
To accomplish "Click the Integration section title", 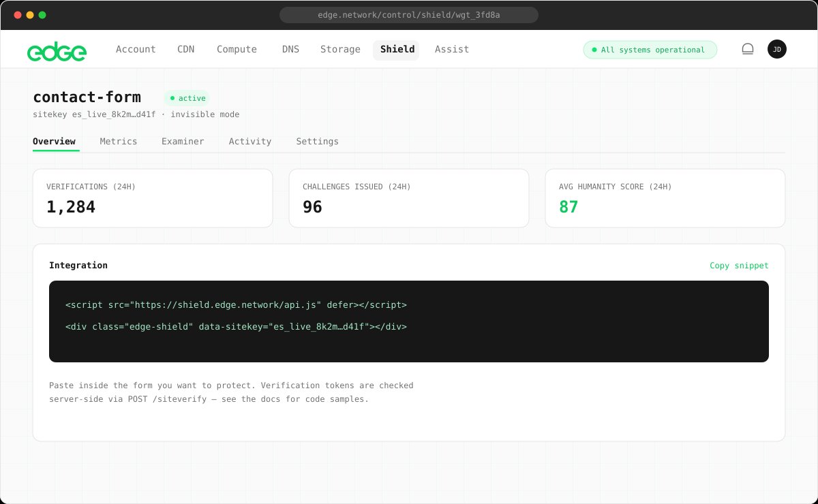I will click(x=78, y=266).
